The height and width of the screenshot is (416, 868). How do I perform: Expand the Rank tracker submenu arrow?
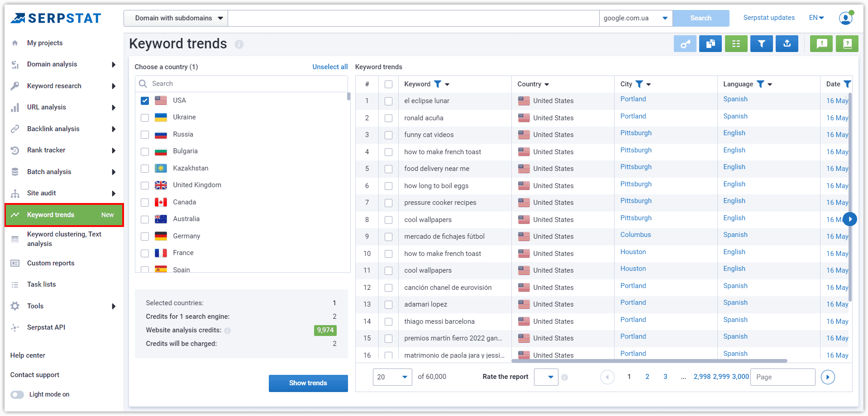(x=114, y=151)
